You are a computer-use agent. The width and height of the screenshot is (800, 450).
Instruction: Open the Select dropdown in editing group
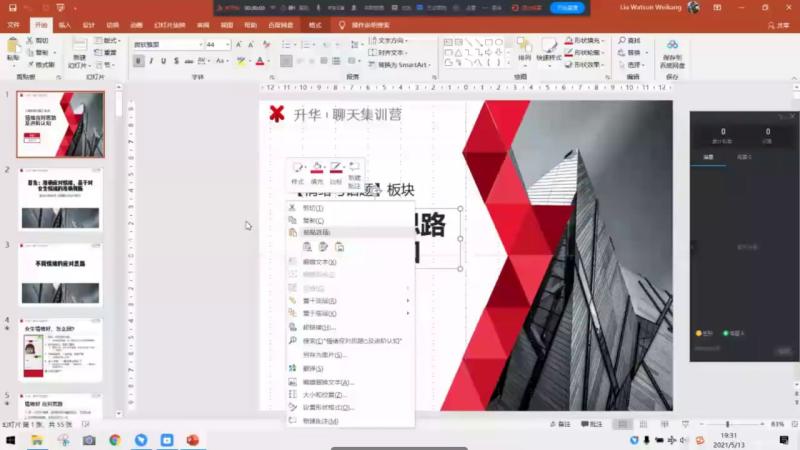(632, 65)
